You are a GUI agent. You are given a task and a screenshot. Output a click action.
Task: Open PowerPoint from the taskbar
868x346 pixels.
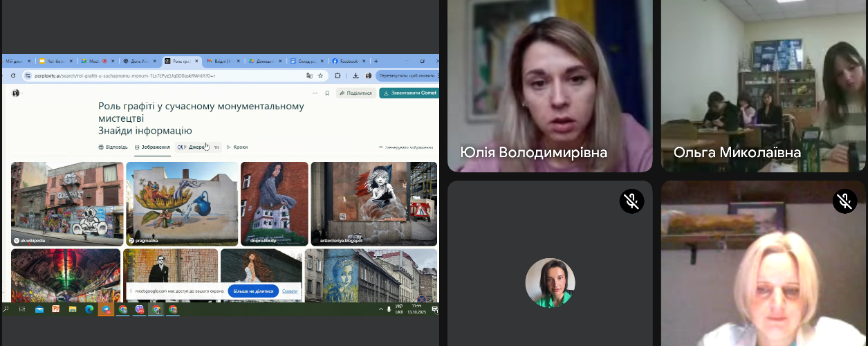click(x=56, y=309)
